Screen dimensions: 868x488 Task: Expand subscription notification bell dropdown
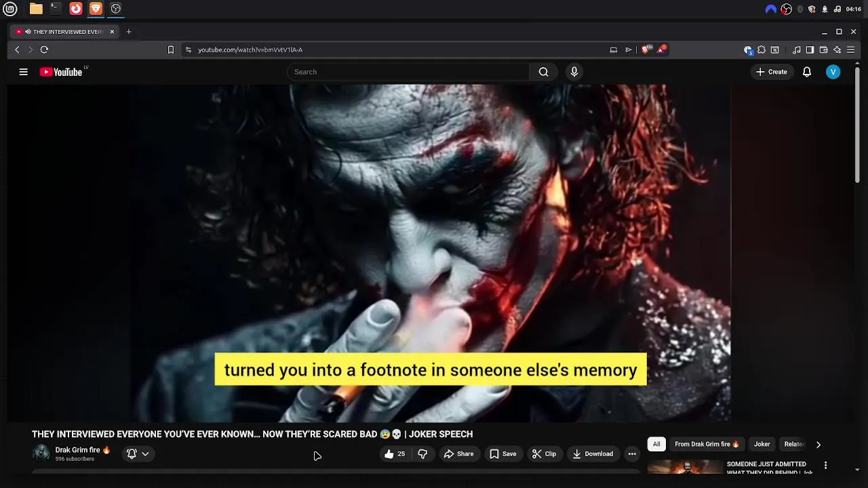click(x=138, y=454)
